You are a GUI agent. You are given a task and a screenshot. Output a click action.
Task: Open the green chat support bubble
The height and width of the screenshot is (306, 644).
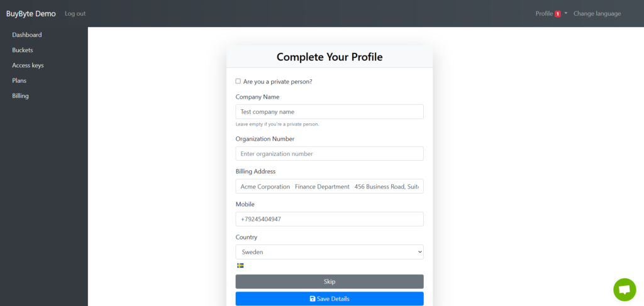click(625, 290)
